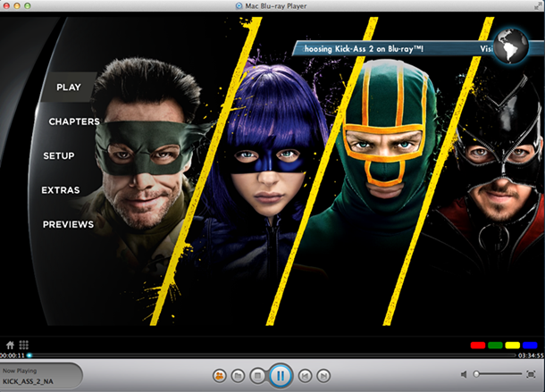Image resolution: width=545 pixels, height=392 pixels.
Task: Click the elapsed time 00:00:11
Action: pos(13,355)
